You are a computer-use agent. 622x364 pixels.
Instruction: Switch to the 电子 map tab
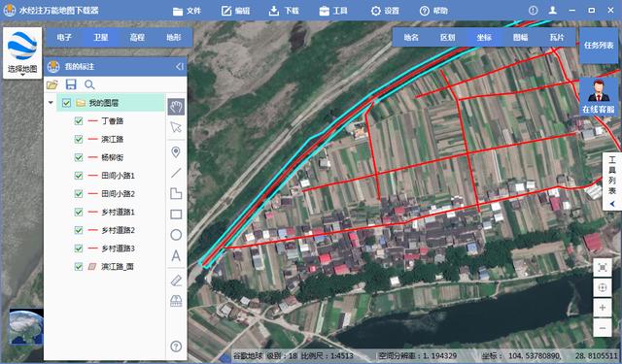[64, 38]
